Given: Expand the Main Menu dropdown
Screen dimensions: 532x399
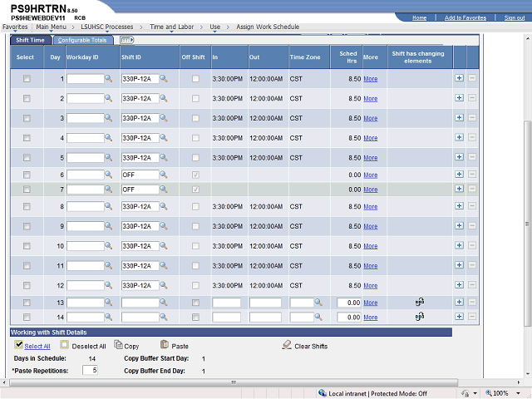Looking at the screenshot, I should [x=52, y=27].
